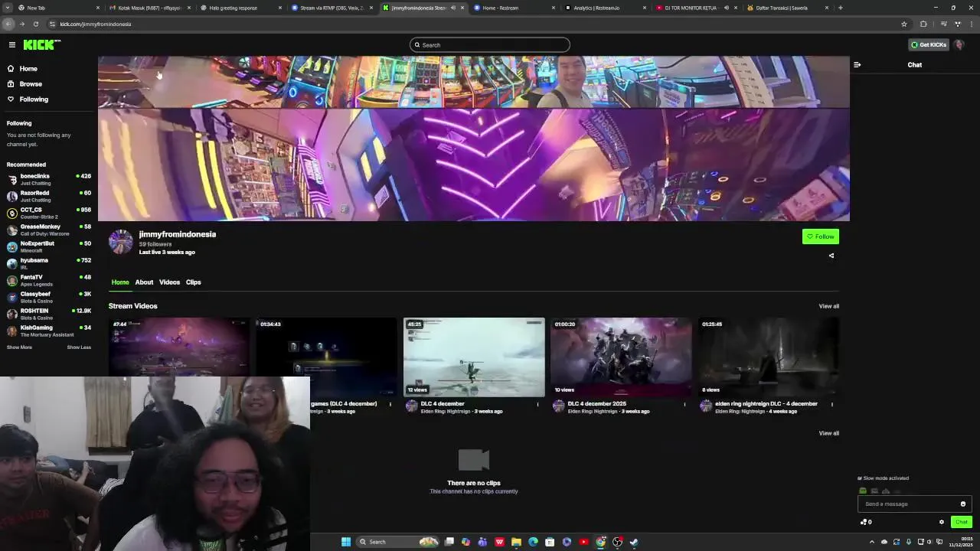This screenshot has height=551, width=980.
Task: Open recommended channel CCT_CS
Action: (48, 214)
